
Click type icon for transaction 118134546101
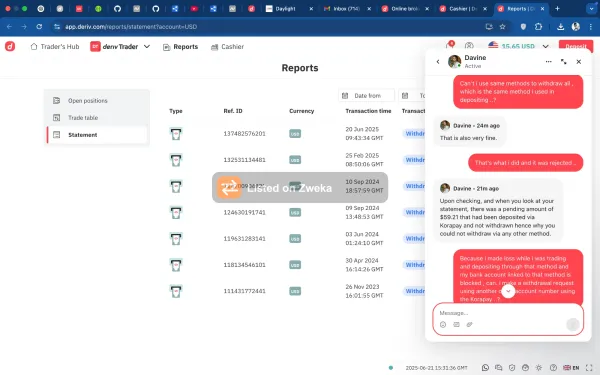176,265
